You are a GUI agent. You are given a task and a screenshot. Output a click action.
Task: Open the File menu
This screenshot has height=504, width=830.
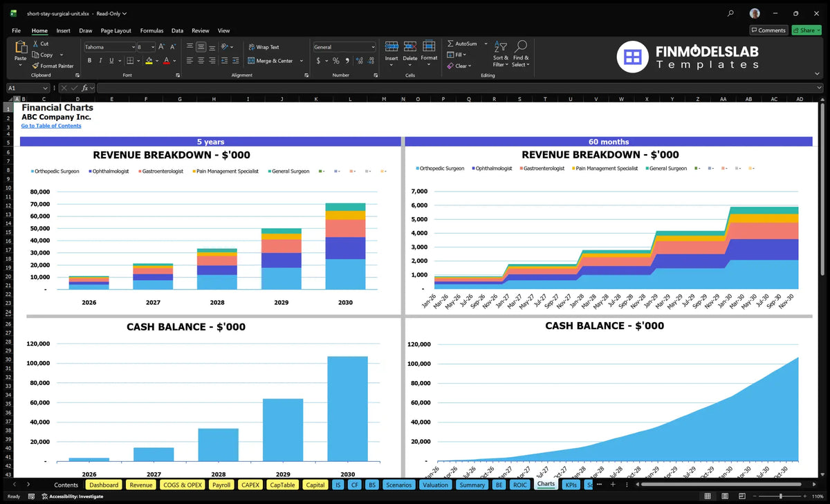(16, 30)
